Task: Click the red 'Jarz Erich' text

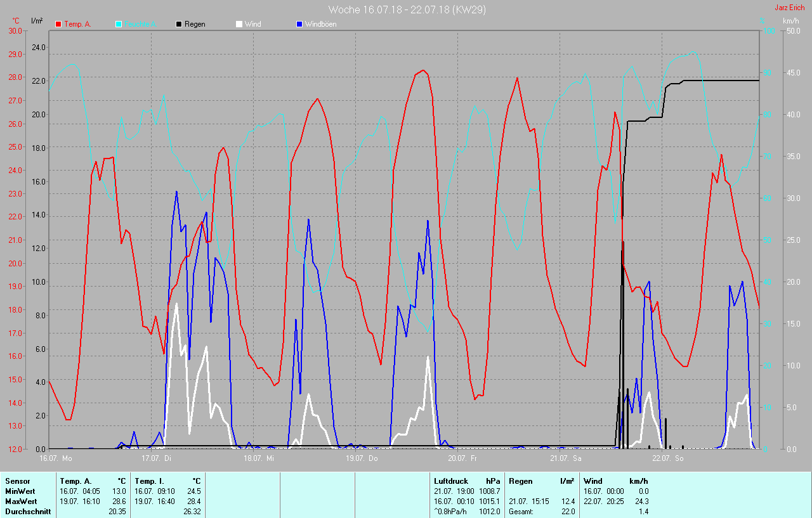Action: [790, 8]
